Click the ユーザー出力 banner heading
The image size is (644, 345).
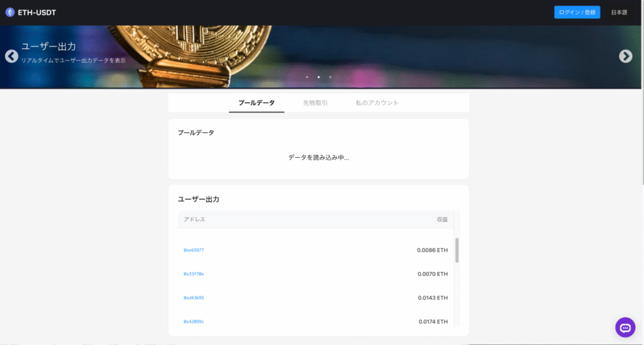[x=48, y=47]
